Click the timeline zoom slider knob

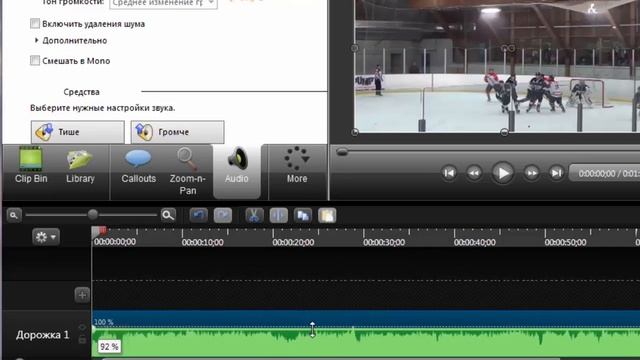pyautogui.click(x=93, y=214)
